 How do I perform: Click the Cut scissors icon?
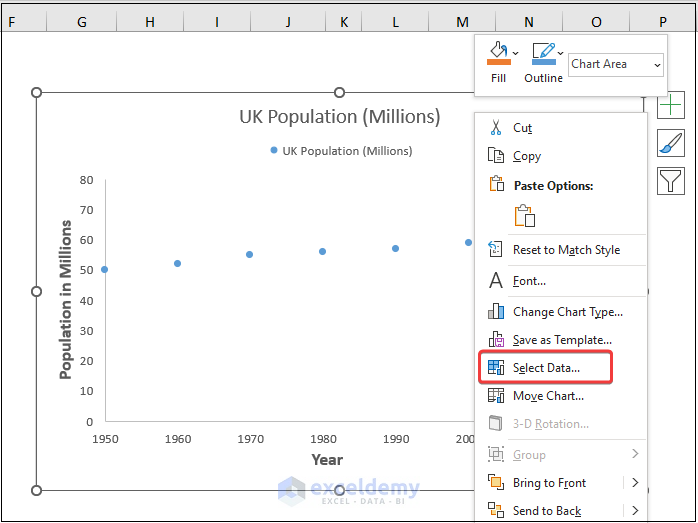496,128
